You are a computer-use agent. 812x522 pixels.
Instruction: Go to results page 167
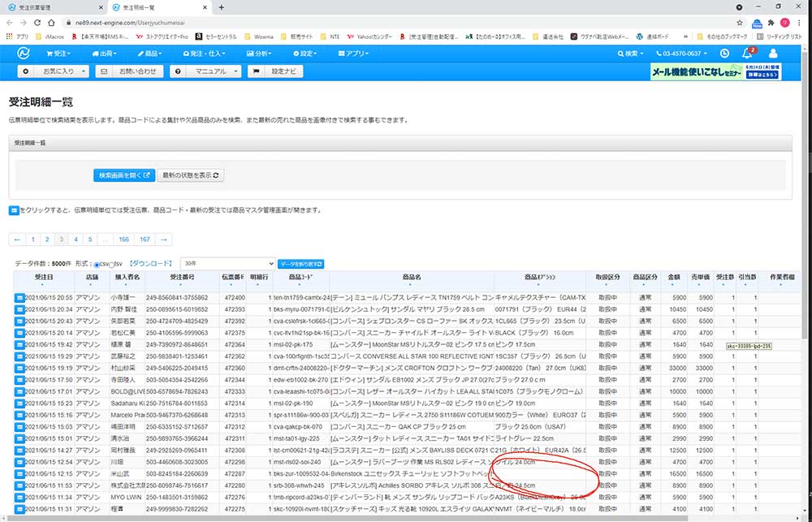[145, 239]
